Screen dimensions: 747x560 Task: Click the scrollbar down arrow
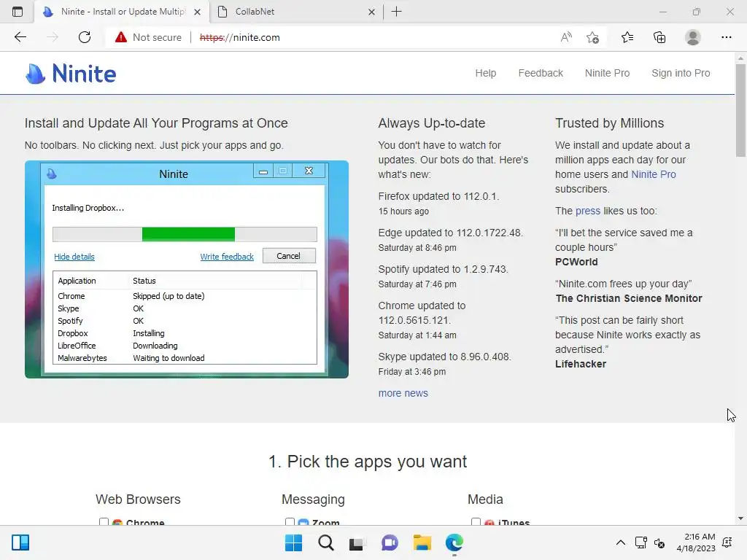[x=740, y=518]
